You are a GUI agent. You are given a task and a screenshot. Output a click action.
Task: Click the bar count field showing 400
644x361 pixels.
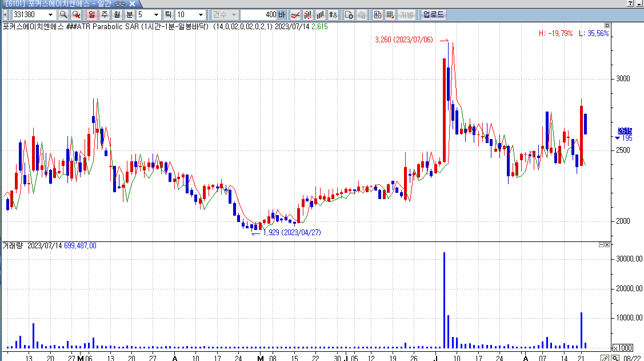(259, 14)
